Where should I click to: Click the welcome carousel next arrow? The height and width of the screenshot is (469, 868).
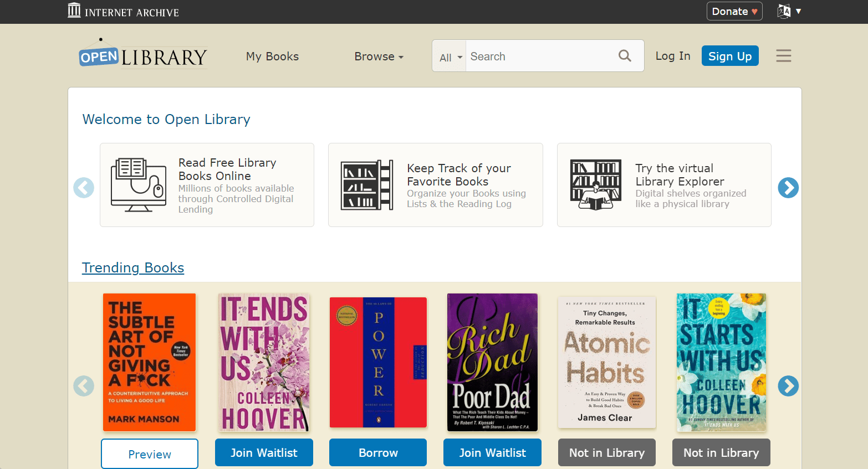pos(788,188)
